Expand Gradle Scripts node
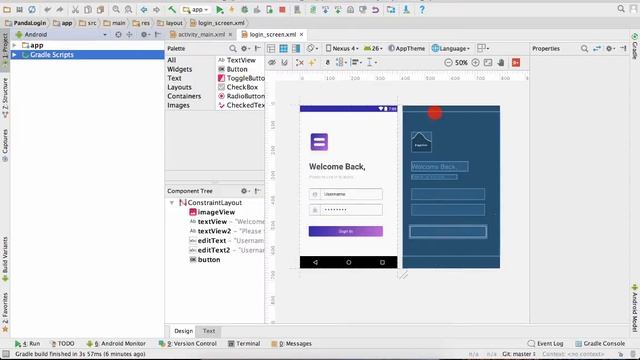640x360 pixels. coord(15,55)
